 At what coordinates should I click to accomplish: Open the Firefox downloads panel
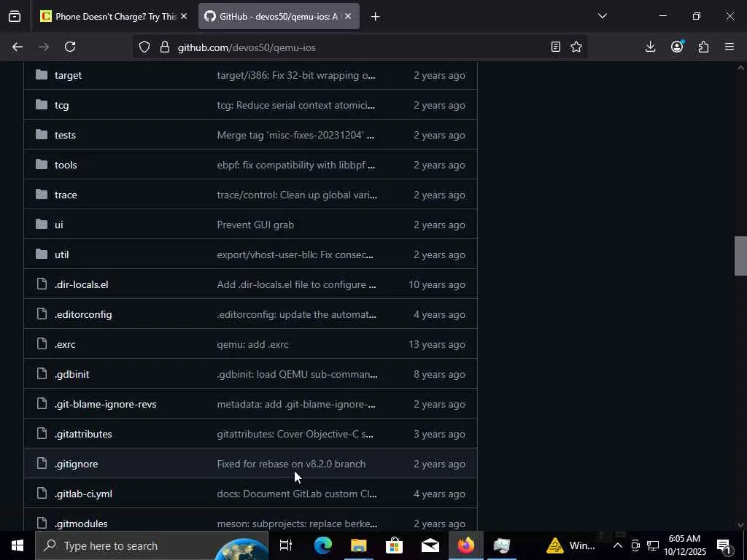(650, 47)
